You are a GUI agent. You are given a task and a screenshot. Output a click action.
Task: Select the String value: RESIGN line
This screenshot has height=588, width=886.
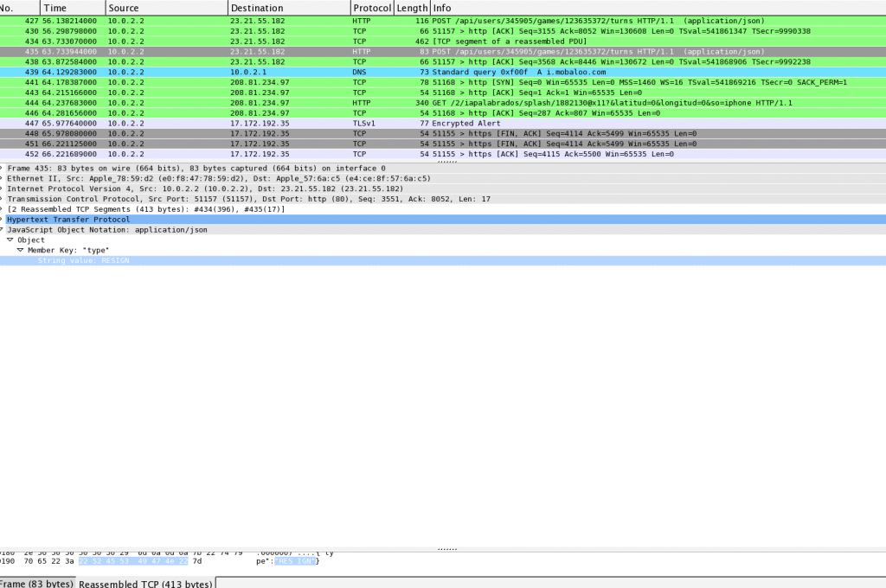tap(83, 261)
